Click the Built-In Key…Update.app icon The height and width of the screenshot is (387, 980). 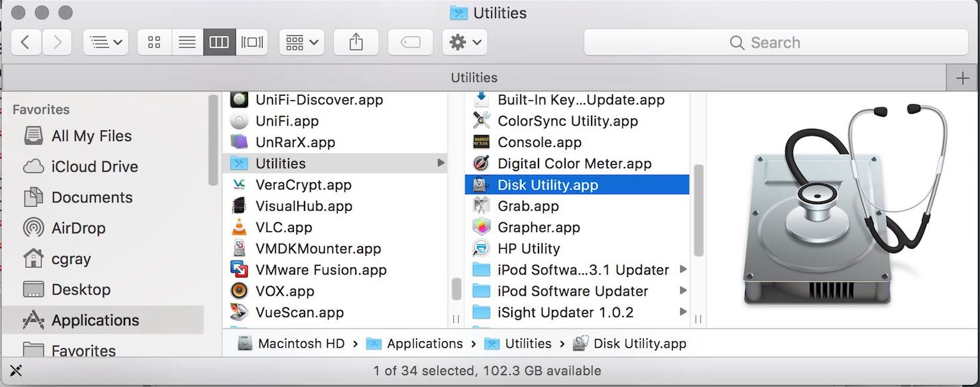[x=481, y=100]
